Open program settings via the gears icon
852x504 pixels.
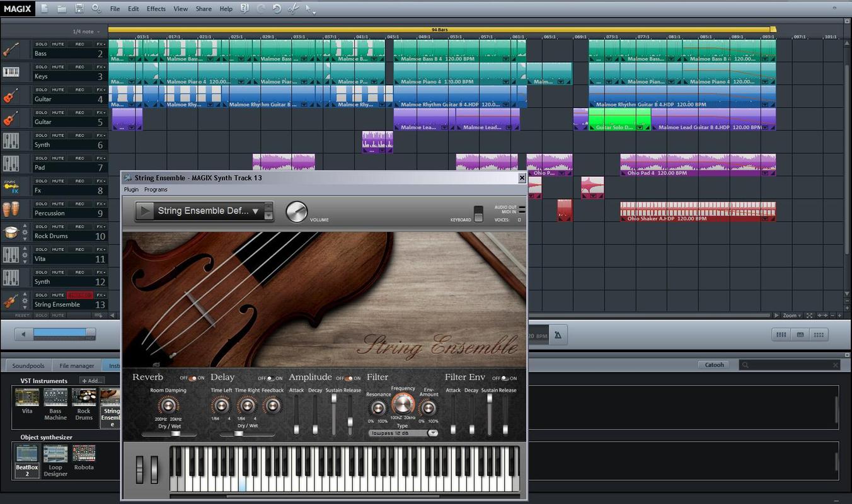tap(96, 8)
